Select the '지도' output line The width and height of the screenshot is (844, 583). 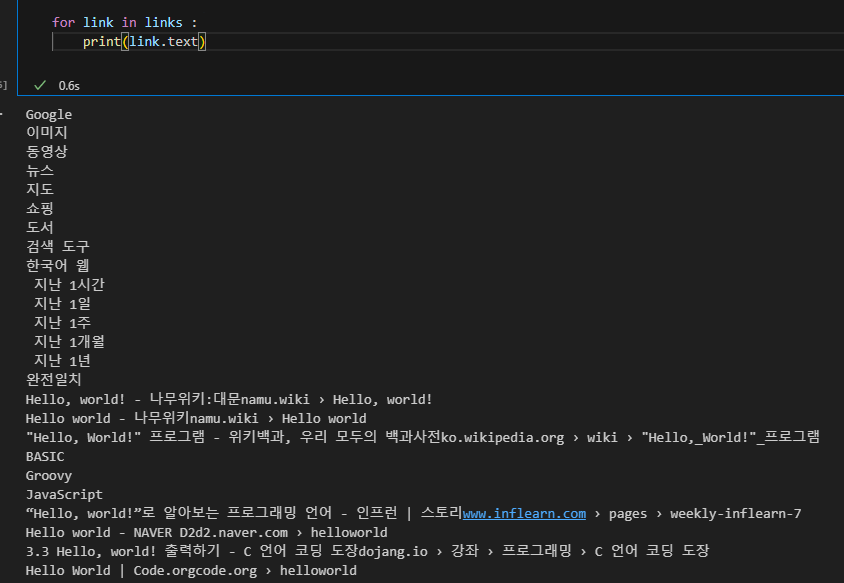tap(40, 189)
